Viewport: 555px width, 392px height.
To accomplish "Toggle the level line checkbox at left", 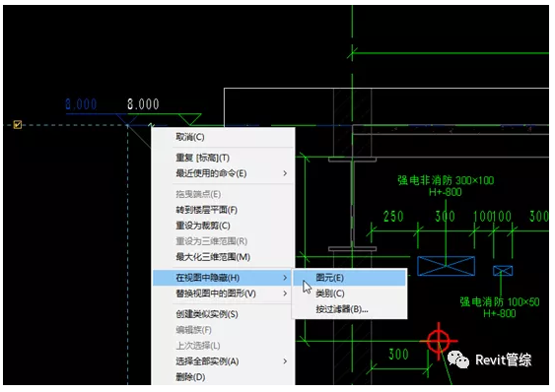I will [18, 124].
